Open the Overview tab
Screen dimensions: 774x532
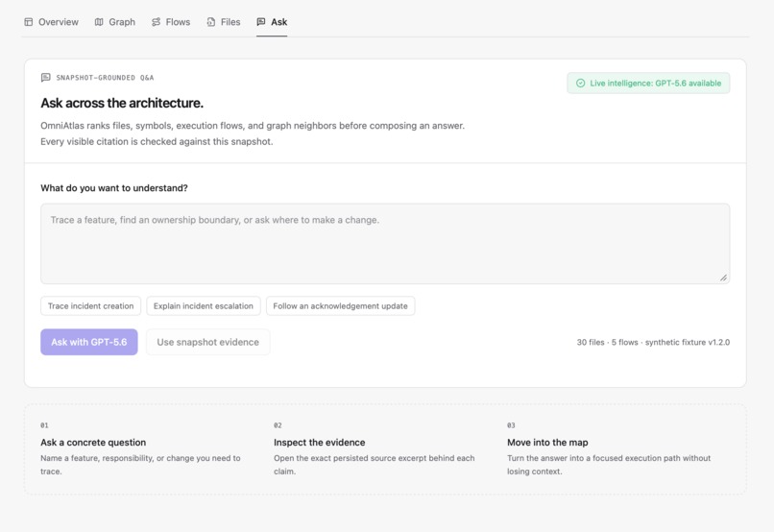point(51,22)
